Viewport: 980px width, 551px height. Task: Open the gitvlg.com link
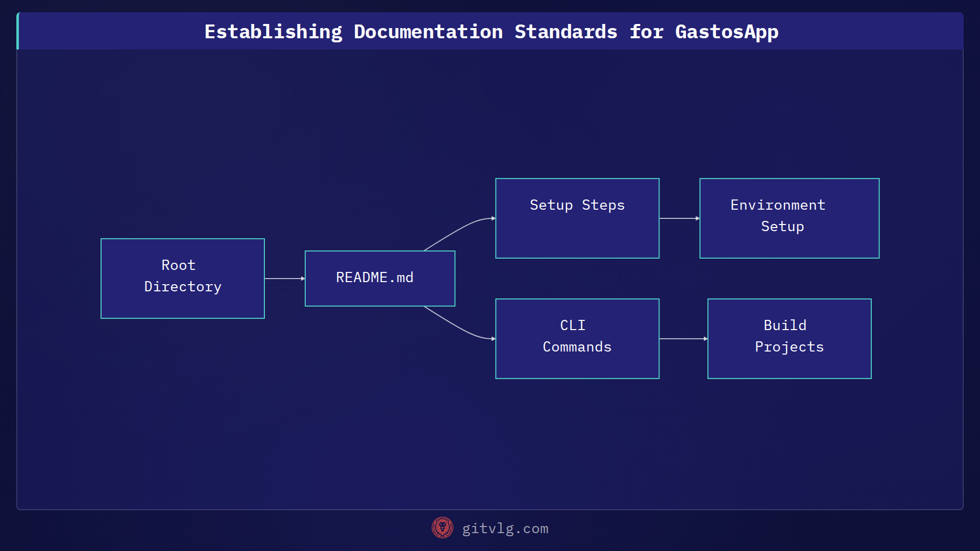[505, 529]
